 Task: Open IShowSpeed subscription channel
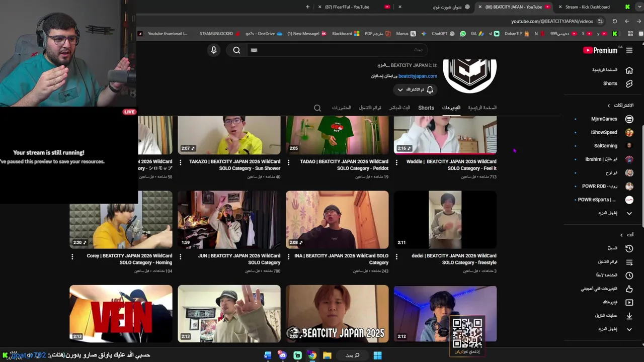tap(604, 133)
